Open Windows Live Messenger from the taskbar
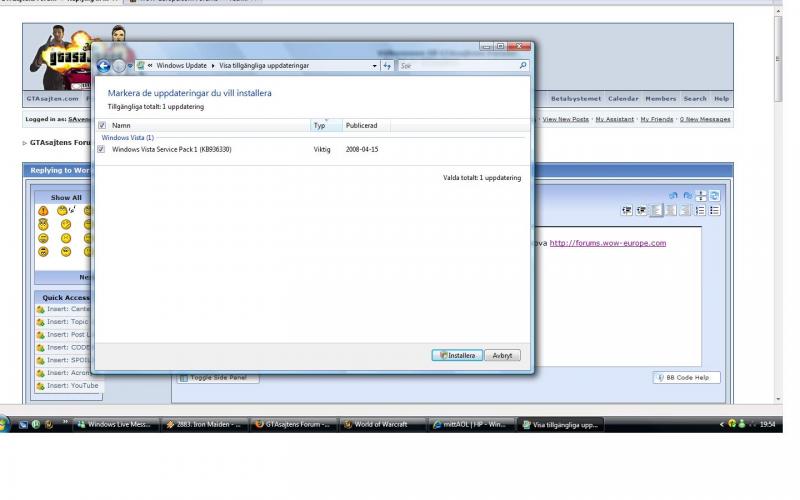 click(x=116, y=424)
